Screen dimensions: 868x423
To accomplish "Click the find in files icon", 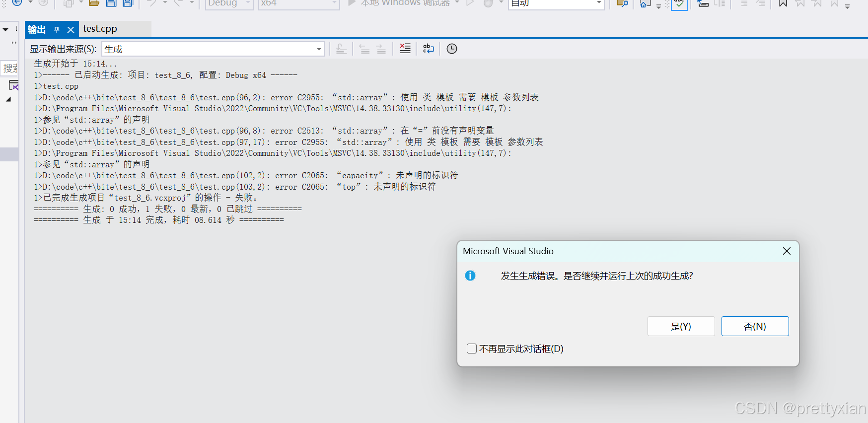I will (622, 3).
